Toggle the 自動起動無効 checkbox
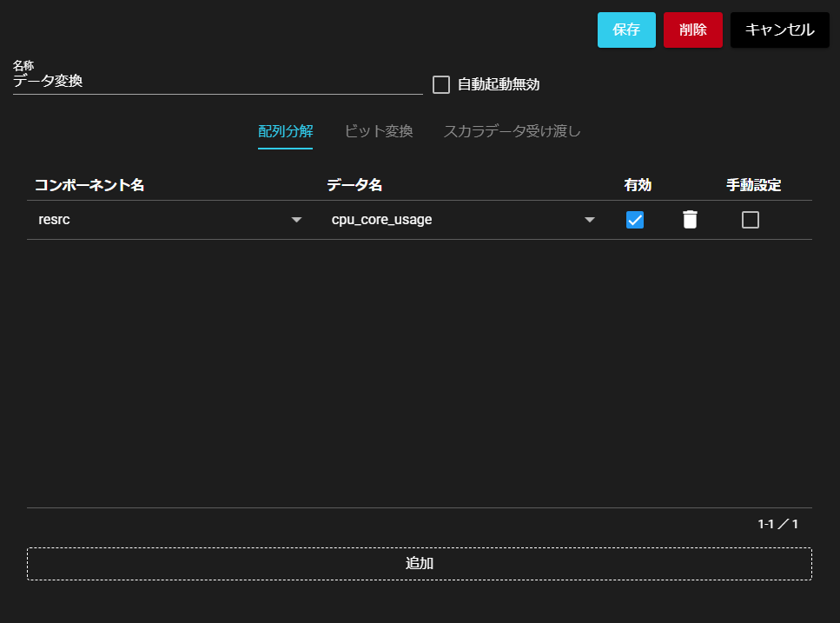 click(441, 85)
